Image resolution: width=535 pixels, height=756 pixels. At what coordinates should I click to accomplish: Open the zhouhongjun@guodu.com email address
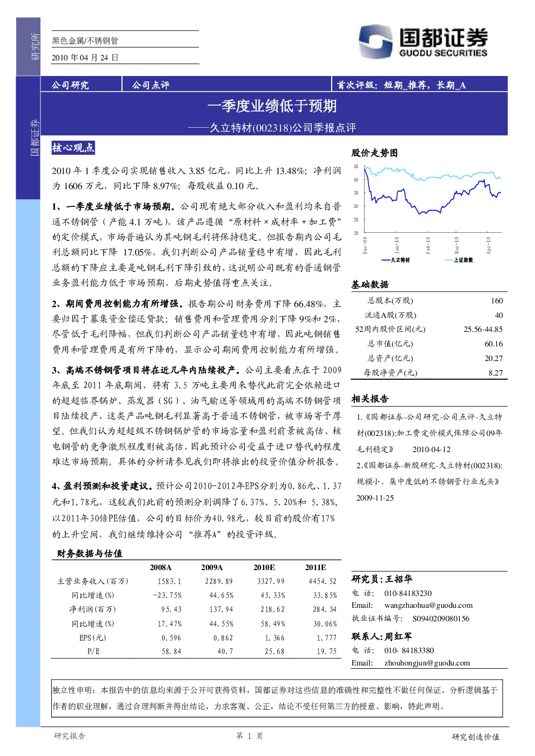pyautogui.click(x=427, y=663)
